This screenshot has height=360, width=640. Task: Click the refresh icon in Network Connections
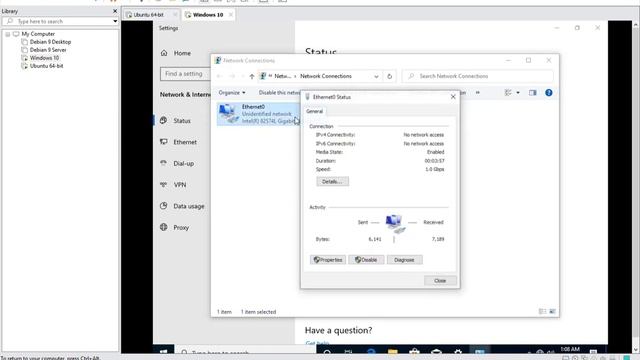(389, 76)
